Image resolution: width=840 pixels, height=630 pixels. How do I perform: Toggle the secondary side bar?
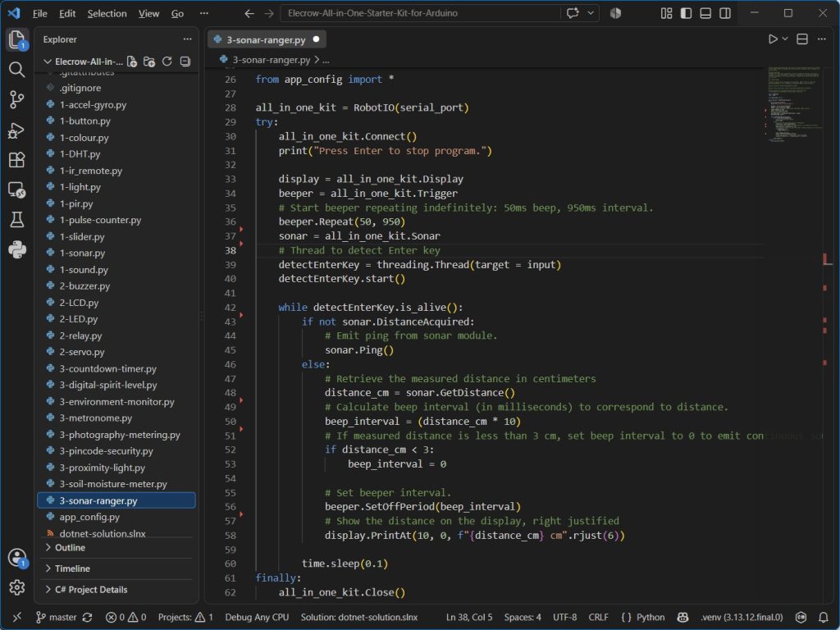pos(725,13)
